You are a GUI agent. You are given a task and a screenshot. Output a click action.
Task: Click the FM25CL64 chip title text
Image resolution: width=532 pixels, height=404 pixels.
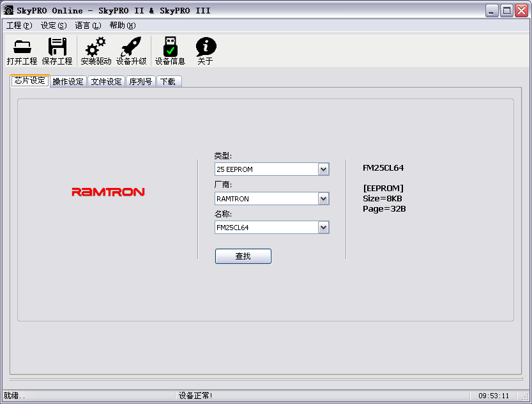pos(383,167)
